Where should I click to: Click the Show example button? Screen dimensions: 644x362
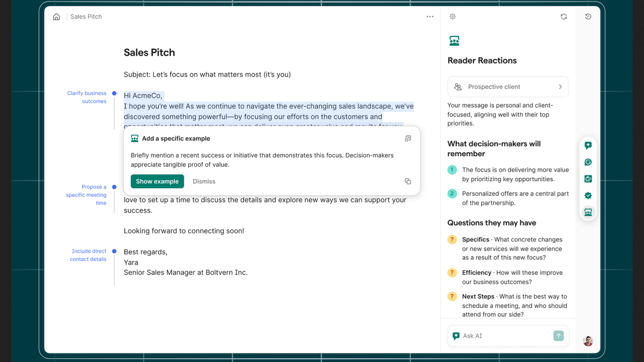(x=157, y=182)
